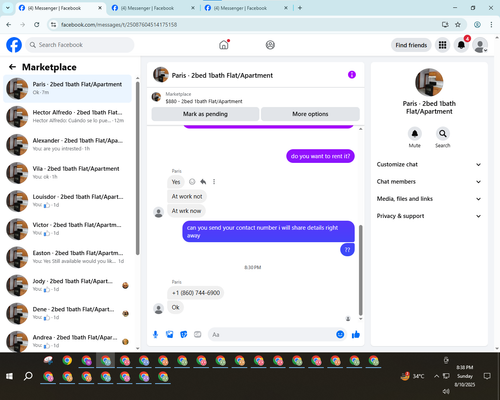Viewport: 500px width, 400px height.
Task: Open the Menu grid icon
Action: pyautogui.click(x=442, y=45)
